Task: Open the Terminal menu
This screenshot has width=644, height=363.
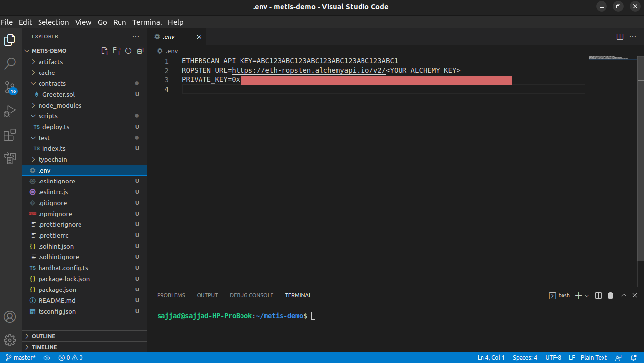Action: 147,22
